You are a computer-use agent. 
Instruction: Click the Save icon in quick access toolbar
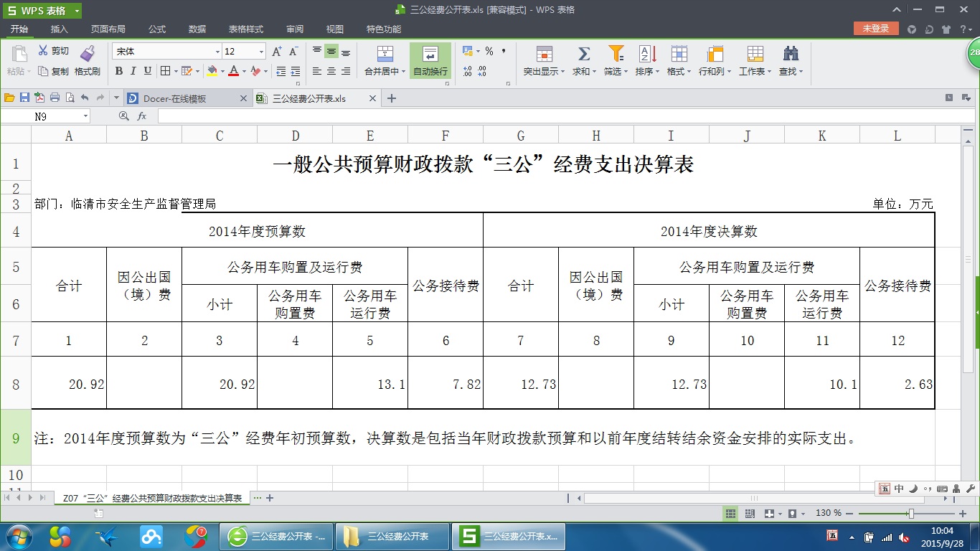[24, 98]
